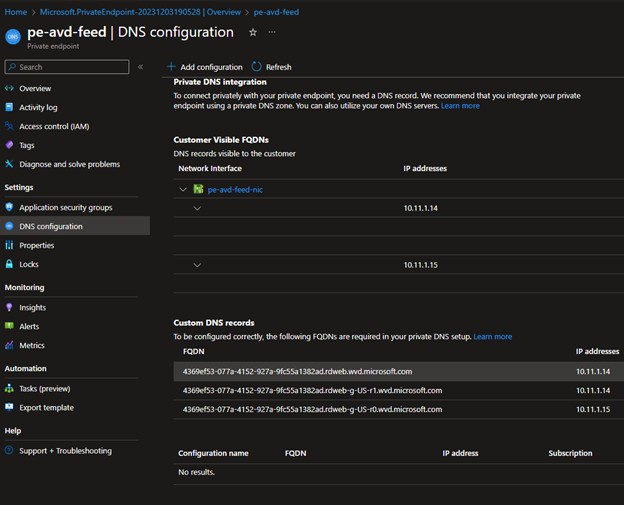Open Learn more under Custom DNS records
Screen dimensions: 624x505
pyautogui.click(x=493, y=337)
